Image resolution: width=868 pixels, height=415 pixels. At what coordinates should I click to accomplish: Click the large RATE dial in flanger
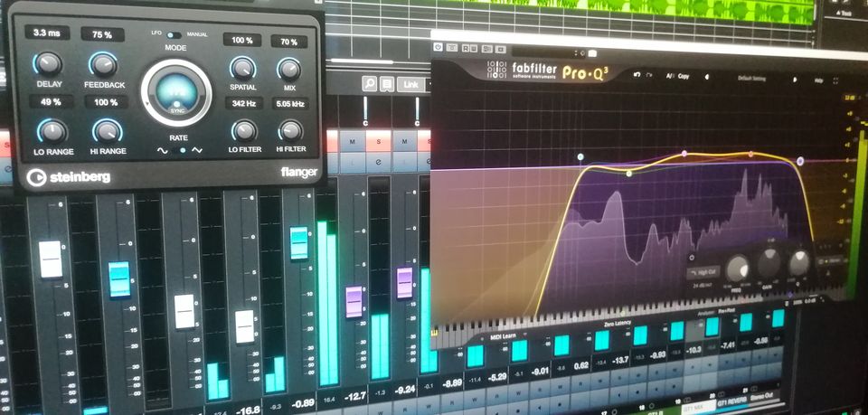coord(176,92)
